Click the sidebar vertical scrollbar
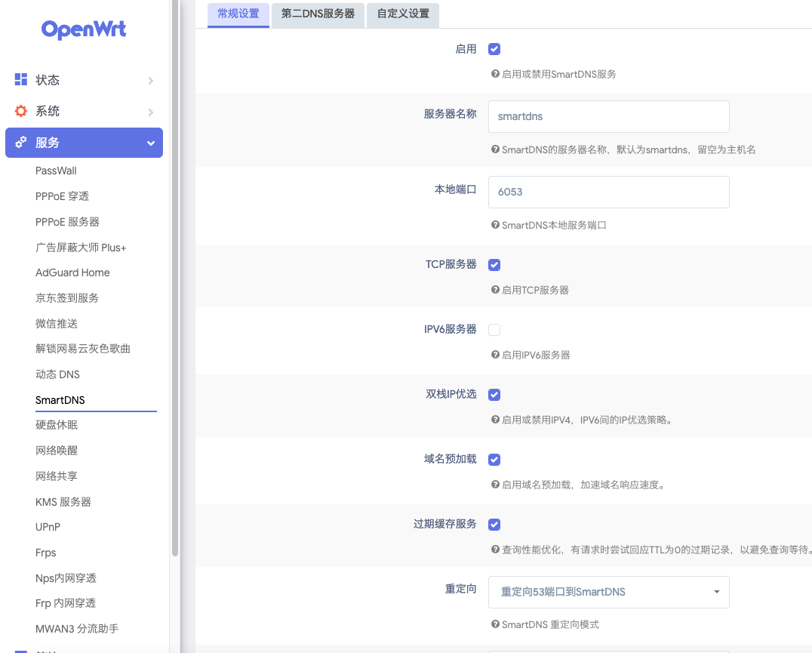This screenshot has height=653, width=812. (x=175, y=278)
